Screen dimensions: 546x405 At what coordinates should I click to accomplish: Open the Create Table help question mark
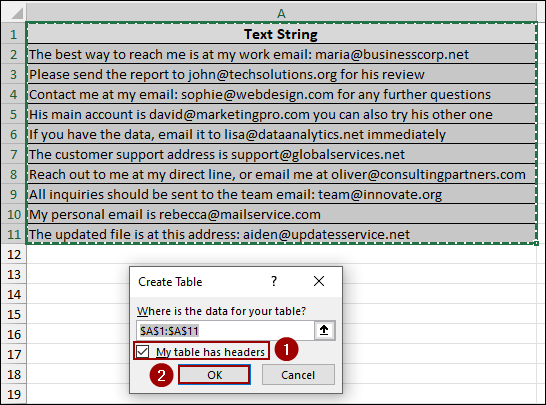[274, 281]
